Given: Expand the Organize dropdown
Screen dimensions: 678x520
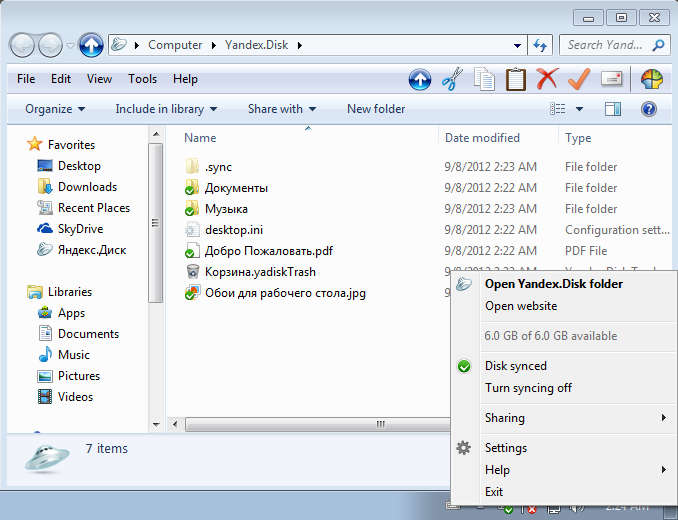Looking at the screenshot, I should tap(55, 109).
